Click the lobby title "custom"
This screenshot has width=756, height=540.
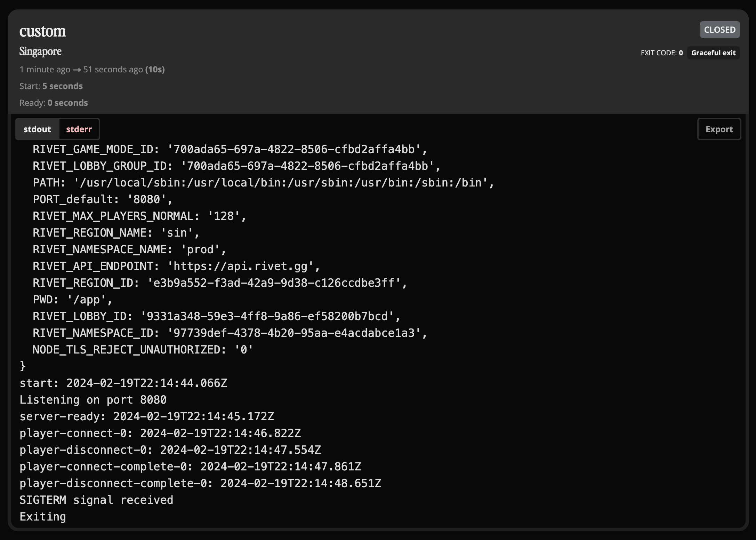(42, 31)
